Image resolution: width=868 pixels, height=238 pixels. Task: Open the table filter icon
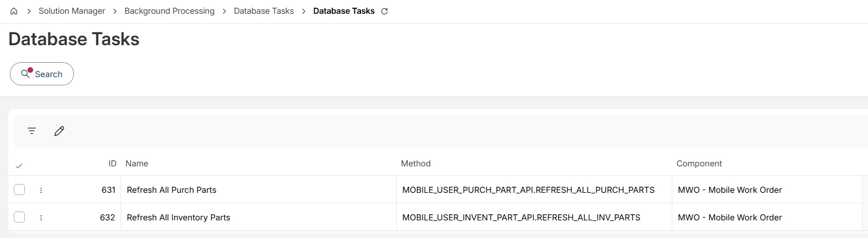(x=32, y=131)
